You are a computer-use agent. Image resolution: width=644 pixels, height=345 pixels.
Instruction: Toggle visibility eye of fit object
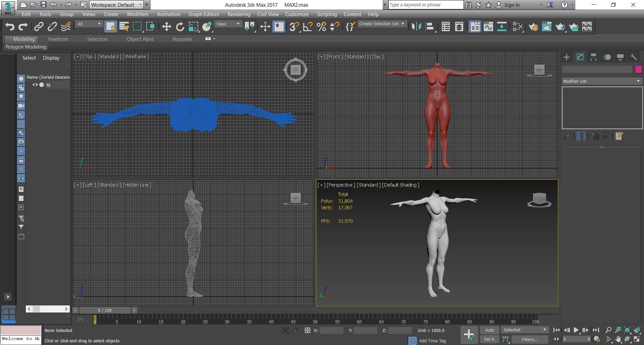point(35,85)
